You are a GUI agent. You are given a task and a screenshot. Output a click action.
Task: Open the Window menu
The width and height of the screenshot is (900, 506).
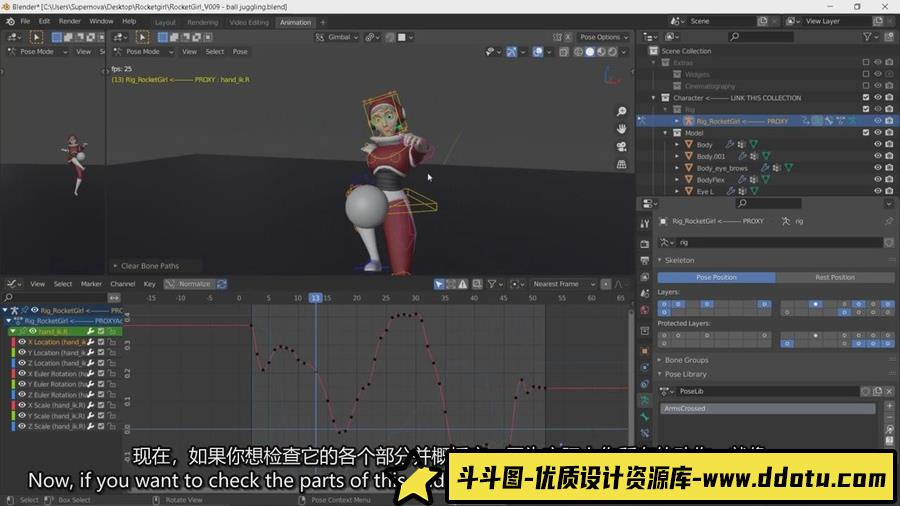coord(101,21)
